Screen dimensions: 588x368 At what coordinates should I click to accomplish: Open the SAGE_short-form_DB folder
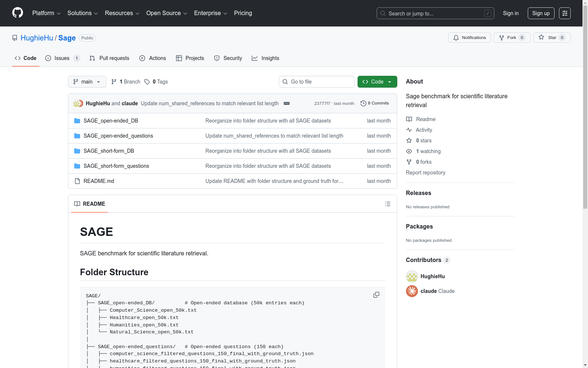(109, 151)
